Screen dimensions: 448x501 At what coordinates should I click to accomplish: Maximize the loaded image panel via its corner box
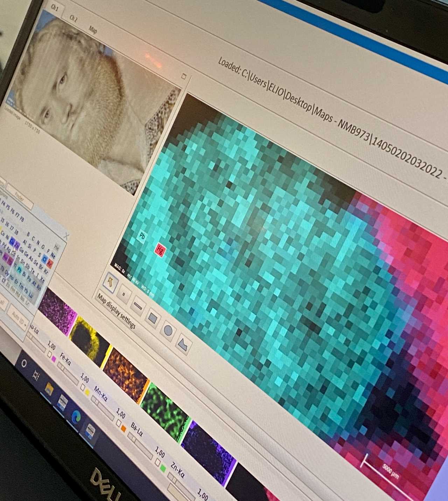183,76
